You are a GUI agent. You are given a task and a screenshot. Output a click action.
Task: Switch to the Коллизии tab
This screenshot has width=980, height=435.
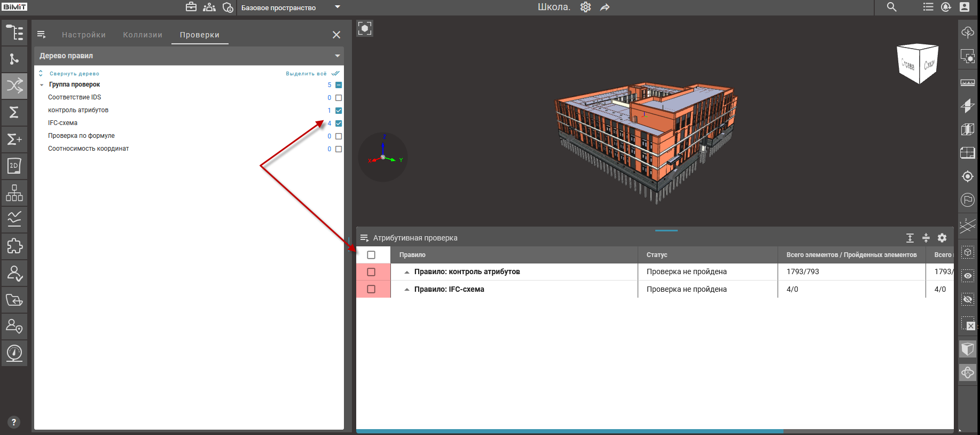[x=143, y=35]
